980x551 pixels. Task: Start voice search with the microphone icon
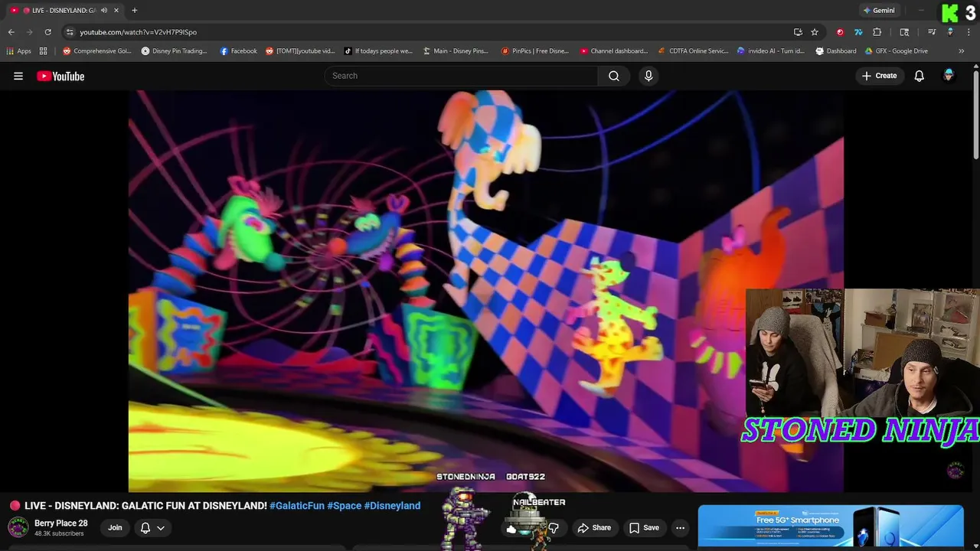pyautogui.click(x=648, y=76)
